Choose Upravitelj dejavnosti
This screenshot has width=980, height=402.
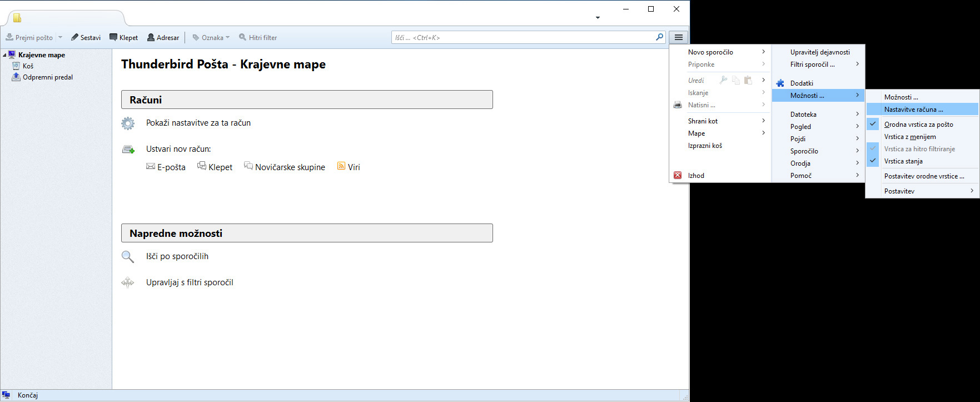[x=818, y=52]
